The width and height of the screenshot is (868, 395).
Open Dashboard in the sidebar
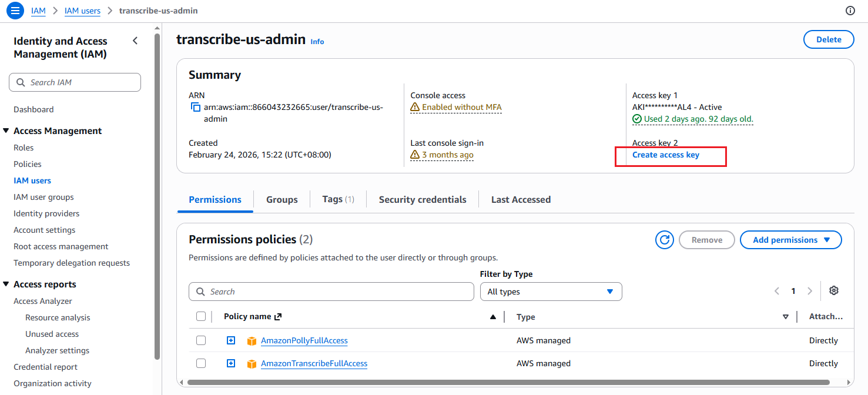(x=33, y=109)
